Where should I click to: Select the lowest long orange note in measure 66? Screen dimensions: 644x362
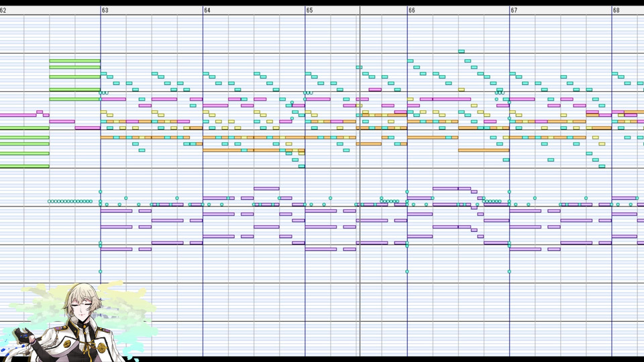tap(484, 150)
